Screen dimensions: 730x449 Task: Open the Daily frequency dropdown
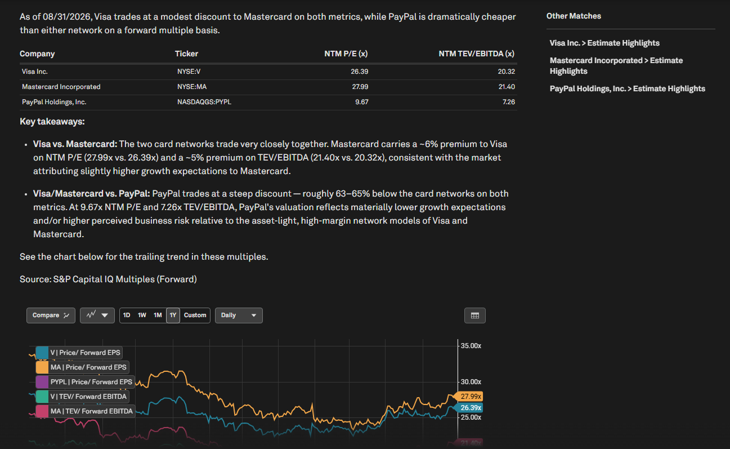[x=238, y=315]
